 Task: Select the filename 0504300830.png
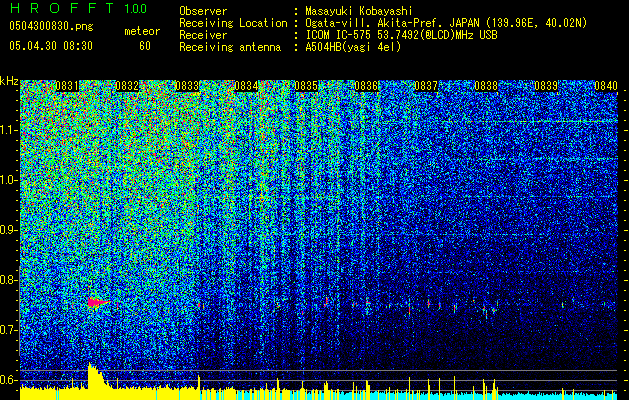coord(51,26)
